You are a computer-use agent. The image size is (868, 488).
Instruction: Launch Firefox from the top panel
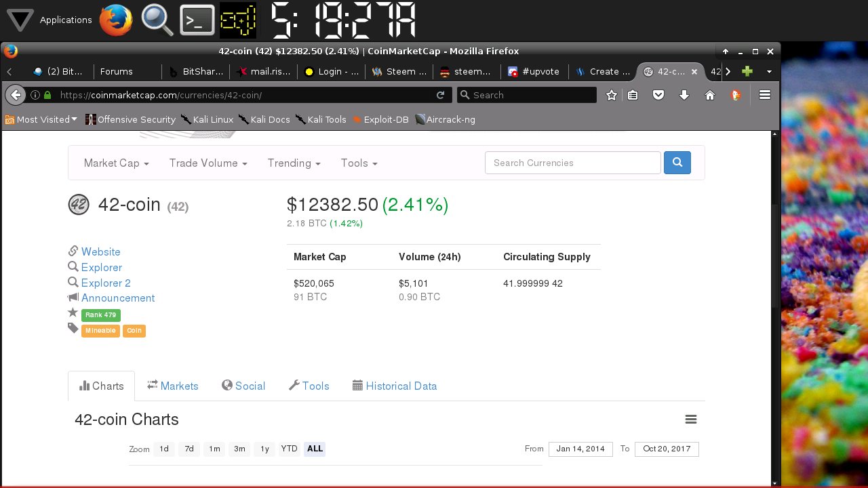pos(116,20)
